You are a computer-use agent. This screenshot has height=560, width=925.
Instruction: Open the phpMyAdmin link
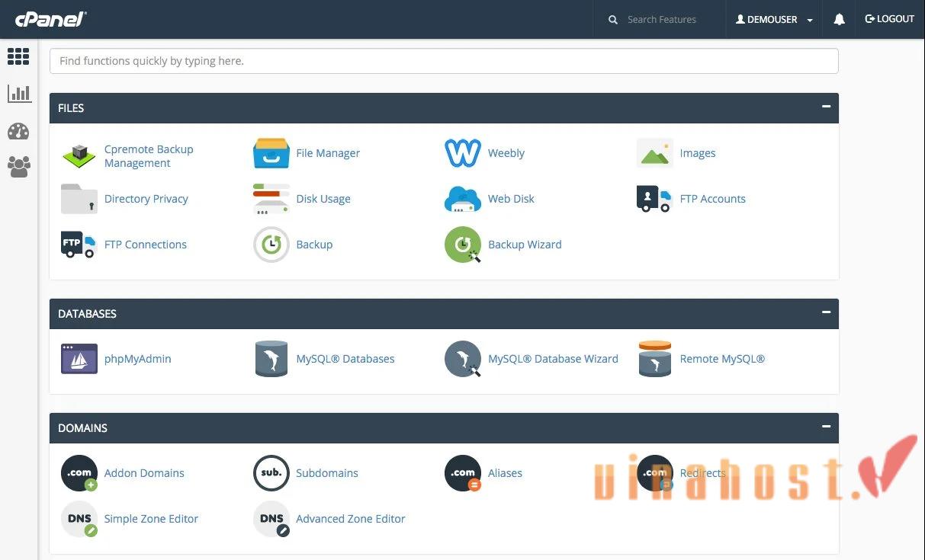click(138, 359)
